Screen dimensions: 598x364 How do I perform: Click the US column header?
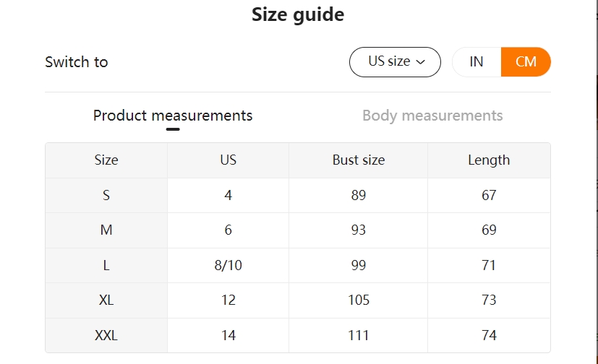coord(228,160)
